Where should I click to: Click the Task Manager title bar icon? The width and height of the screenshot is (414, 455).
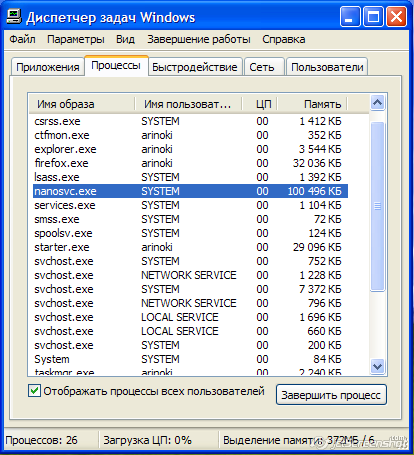tap(14, 17)
